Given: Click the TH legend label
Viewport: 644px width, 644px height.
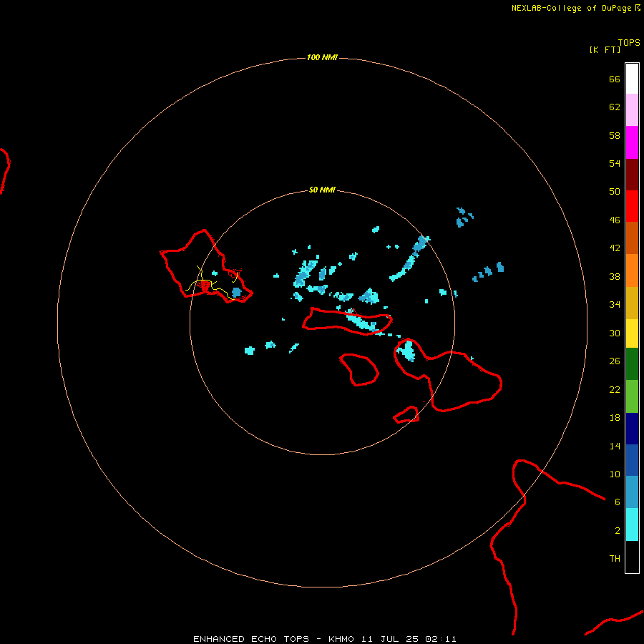Looking at the screenshot, I should click(615, 559).
